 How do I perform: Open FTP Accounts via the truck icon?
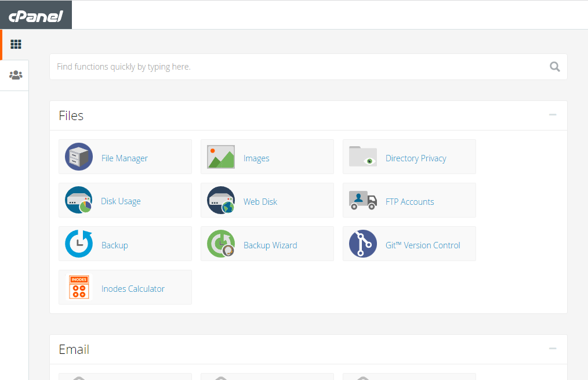point(362,200)
